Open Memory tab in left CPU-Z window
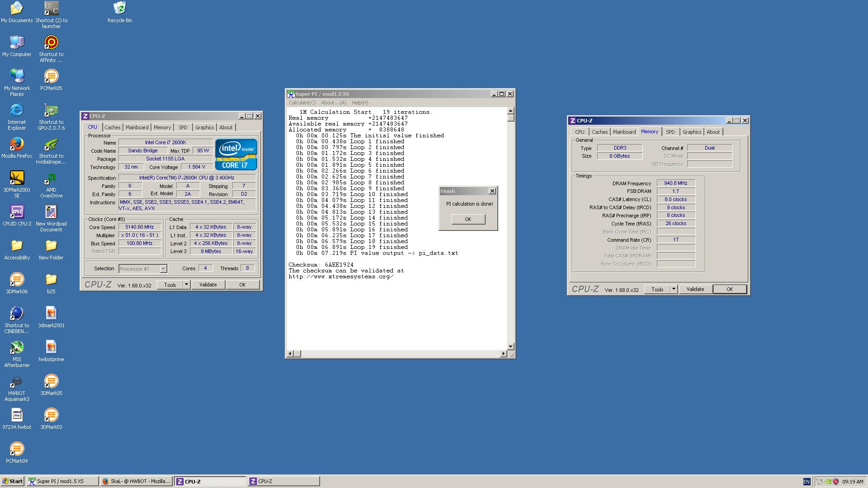 pyautogui.click(x=162, y=127)
